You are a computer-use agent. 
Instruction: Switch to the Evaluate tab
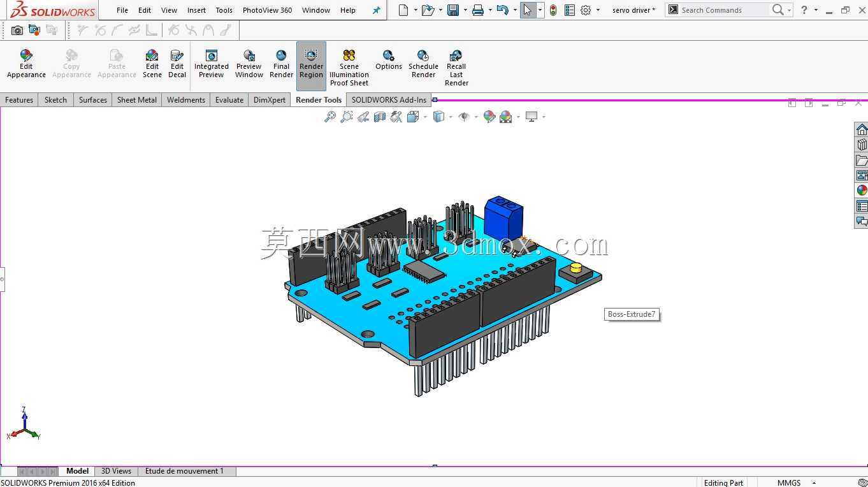pos(229,100)
